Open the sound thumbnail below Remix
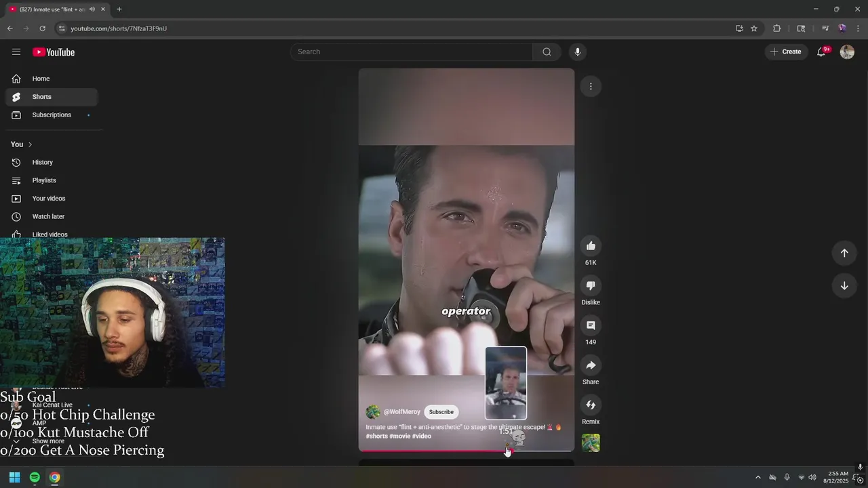 click(591, 443)
